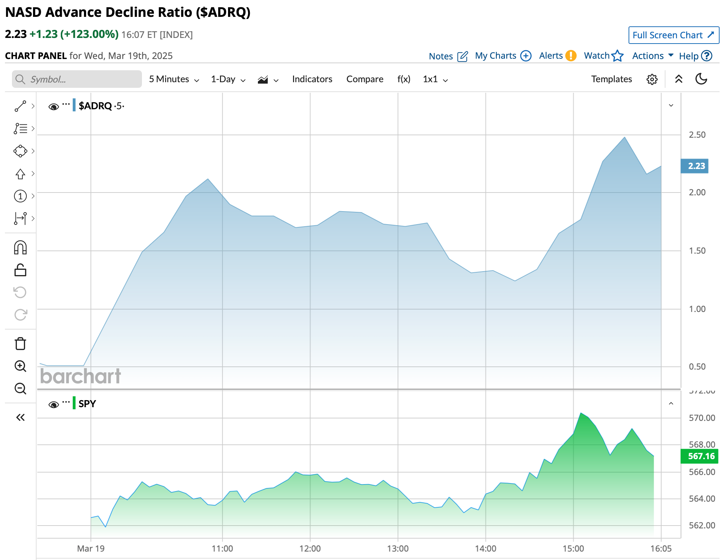728x560 pixels.
Task: Select the arrow shape annotation tool
Action: point(20,174)
